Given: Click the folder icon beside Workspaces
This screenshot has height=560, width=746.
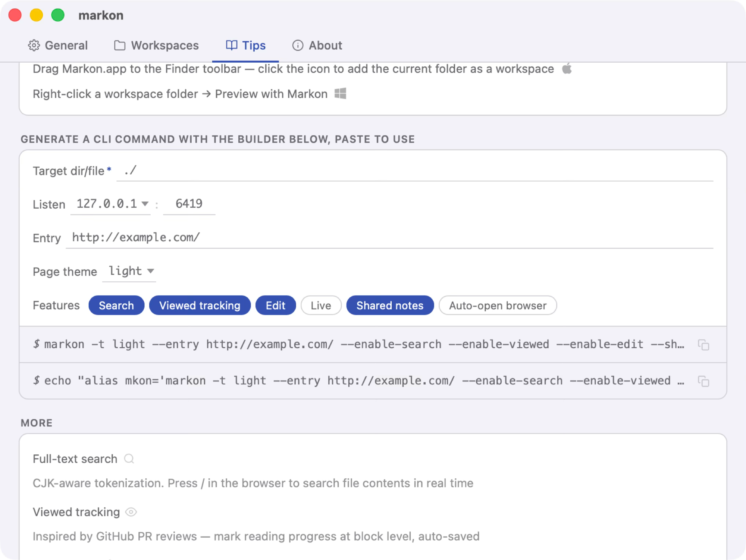Looking at the screenshot, I should pos(120,46).
